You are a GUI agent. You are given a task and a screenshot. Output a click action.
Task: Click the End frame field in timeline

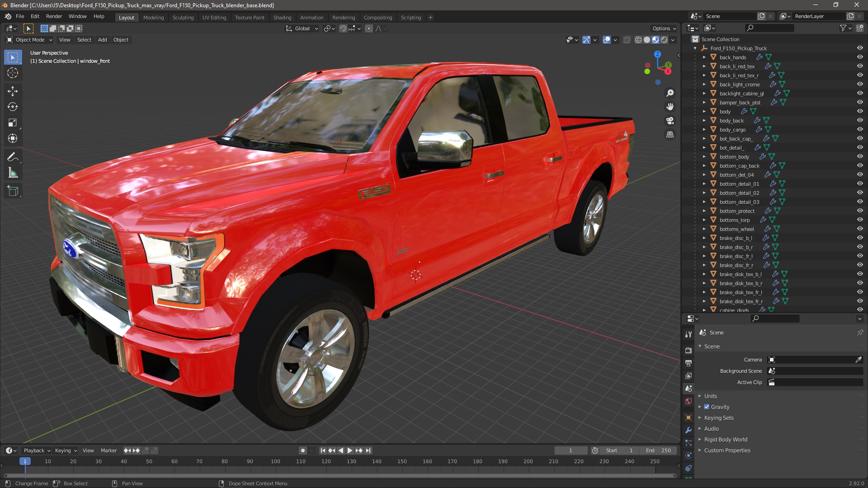click(659, 450)
